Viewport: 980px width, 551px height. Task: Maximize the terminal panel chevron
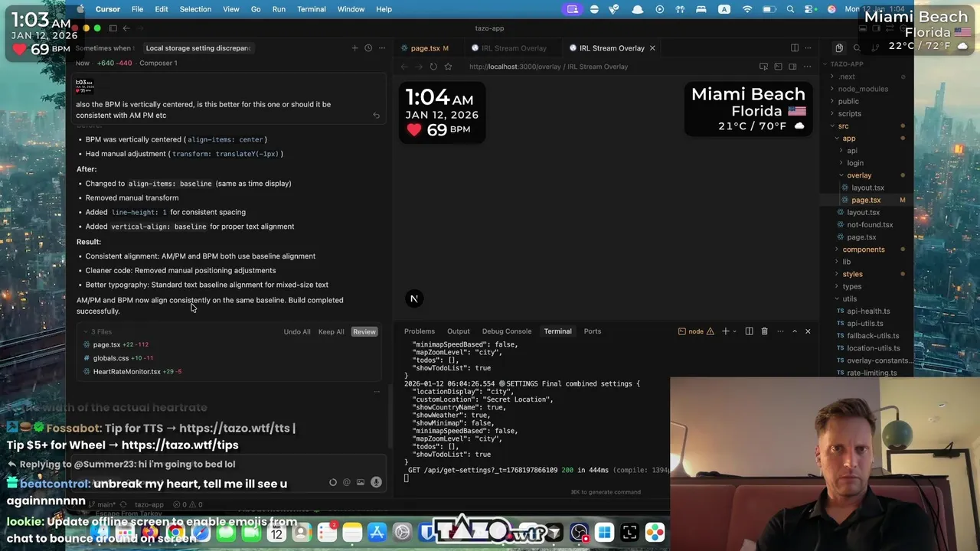point(794,331)
